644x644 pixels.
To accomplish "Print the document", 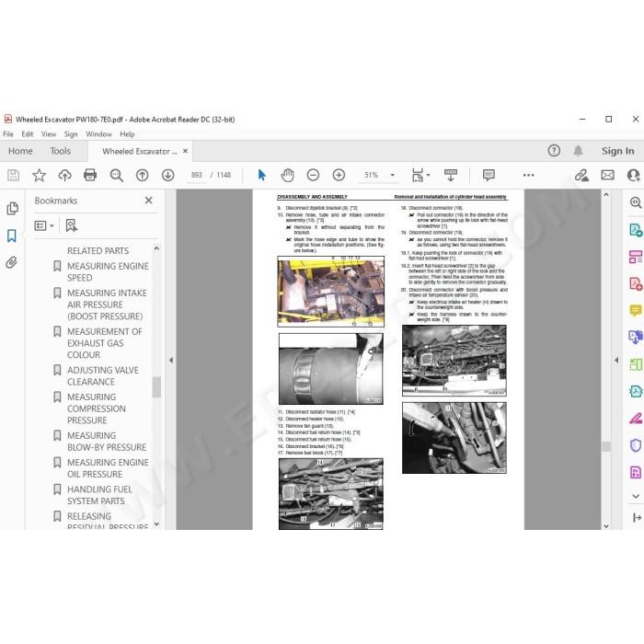I will 90,176.
